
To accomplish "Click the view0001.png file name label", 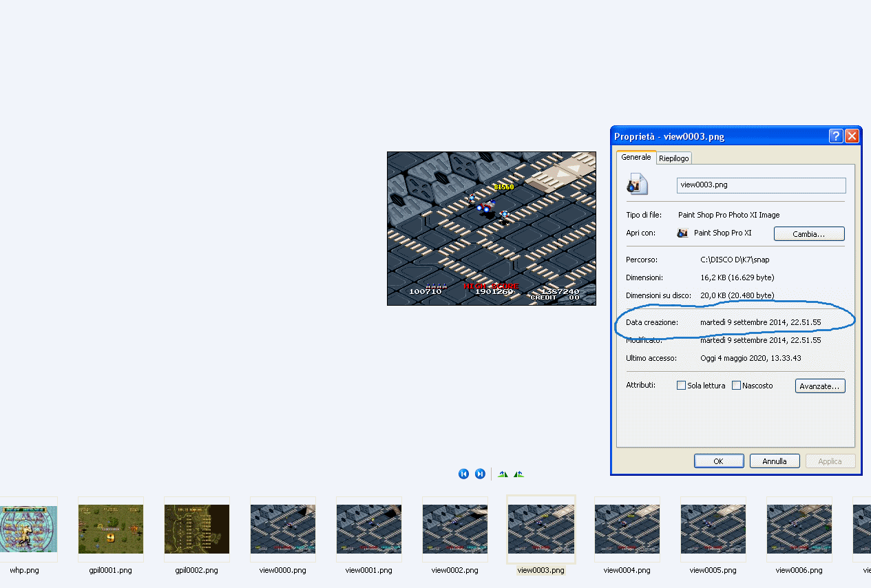I will [369, 570].
